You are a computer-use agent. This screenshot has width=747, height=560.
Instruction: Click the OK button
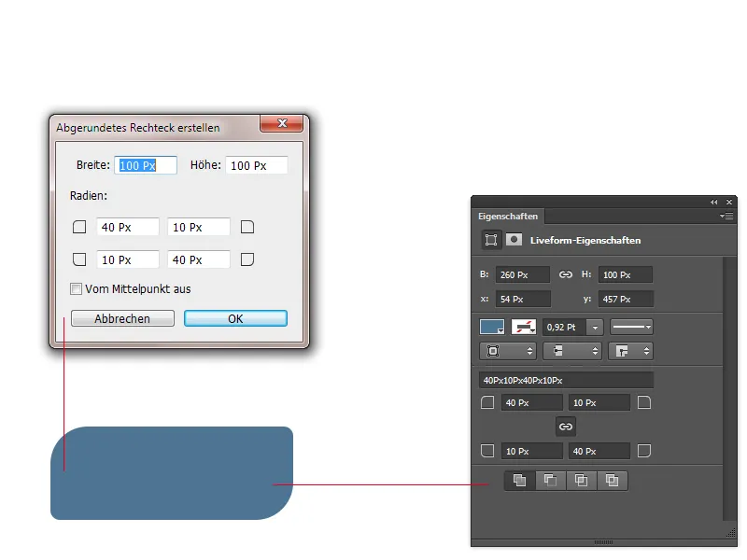pyautogui.click(x=235, y=318)
